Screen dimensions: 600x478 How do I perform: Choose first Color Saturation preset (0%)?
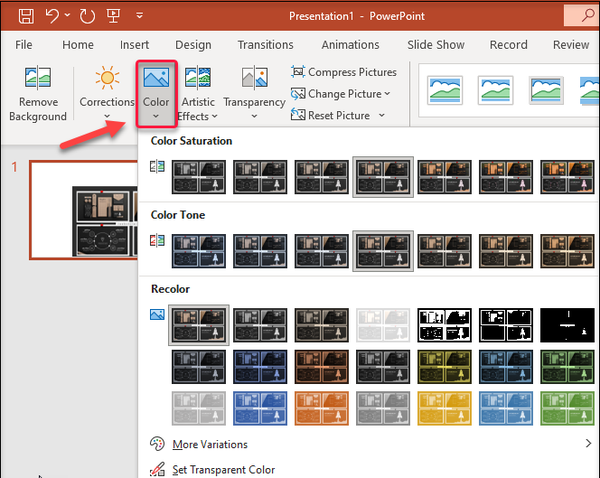tap(199, 177)
